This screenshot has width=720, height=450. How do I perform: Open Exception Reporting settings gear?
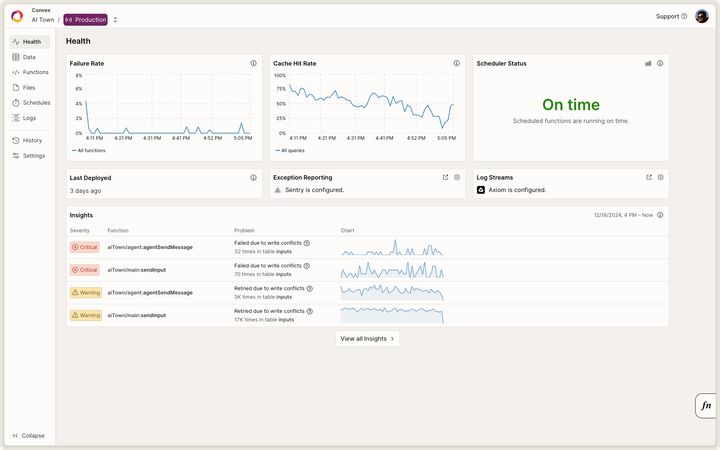[457, 177]
